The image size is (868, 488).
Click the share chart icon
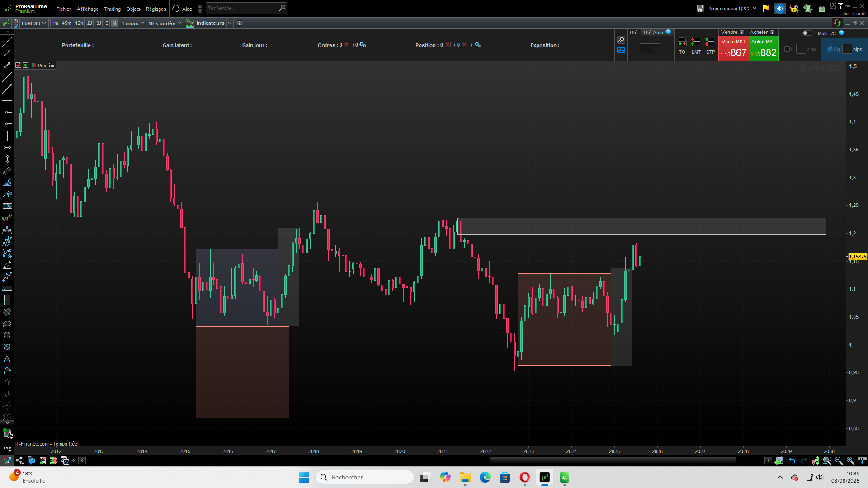(19, 460)
